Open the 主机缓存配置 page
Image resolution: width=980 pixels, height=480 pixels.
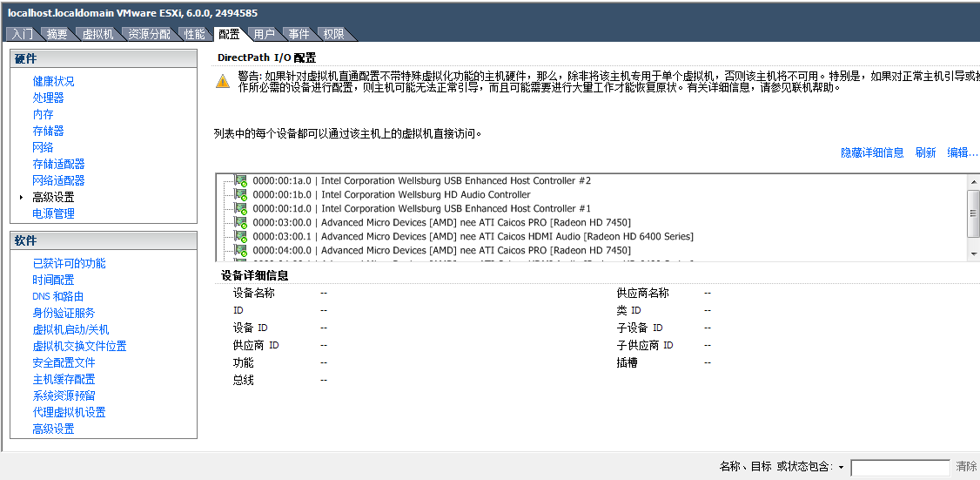click(64, 379)
